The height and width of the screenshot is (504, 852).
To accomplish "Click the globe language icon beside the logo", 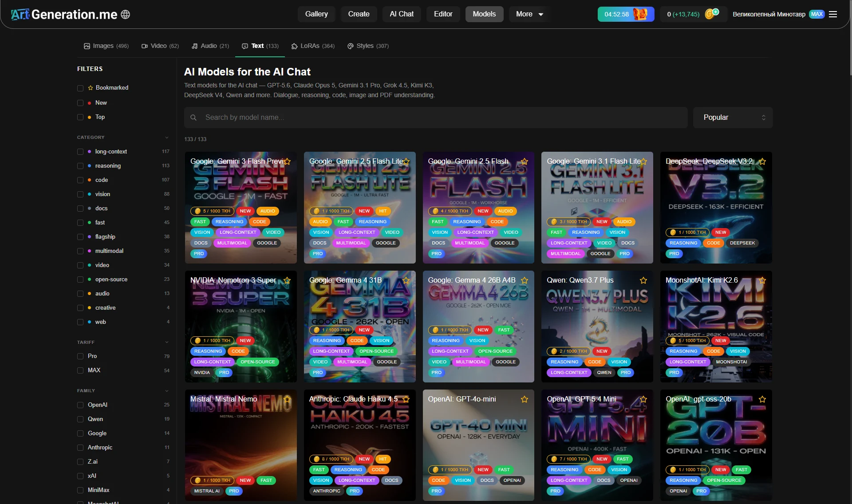I will pyautogui.click(x=126, y=14).
